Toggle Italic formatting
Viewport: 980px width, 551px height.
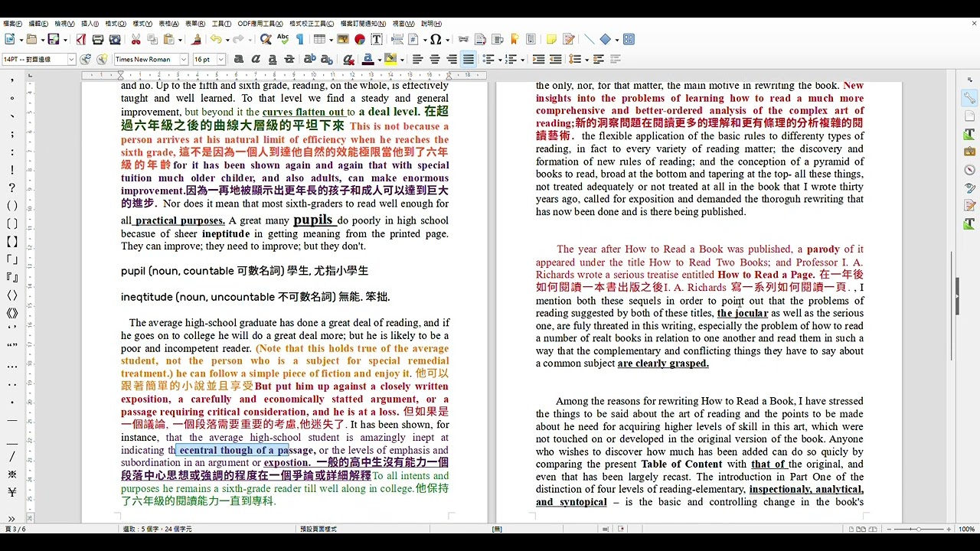[256, 59]
